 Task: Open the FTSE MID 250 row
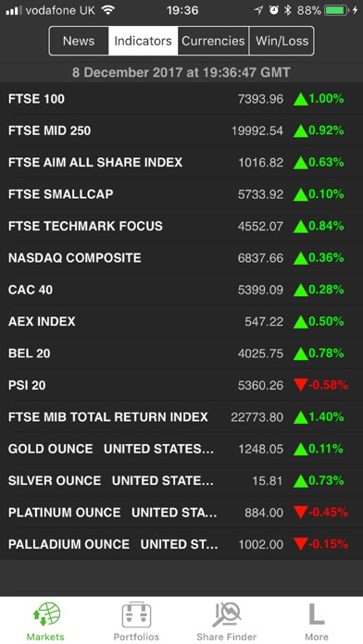point(181,130)
